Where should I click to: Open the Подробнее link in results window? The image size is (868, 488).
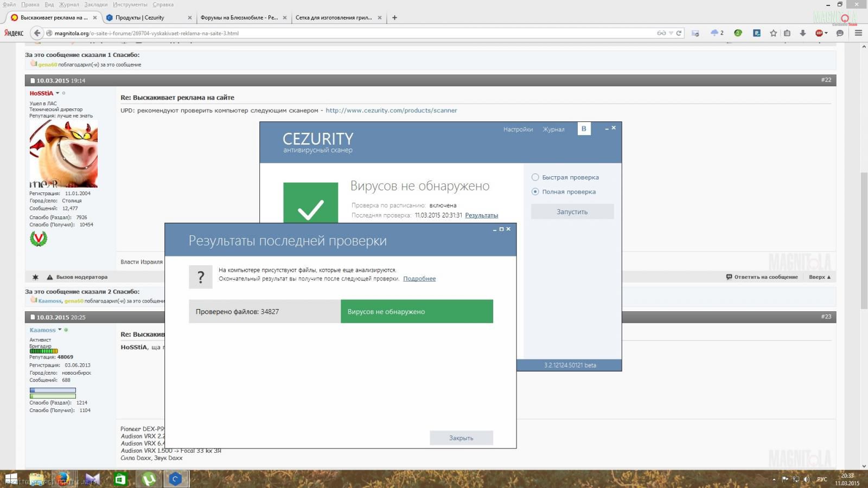coord(419,279)
